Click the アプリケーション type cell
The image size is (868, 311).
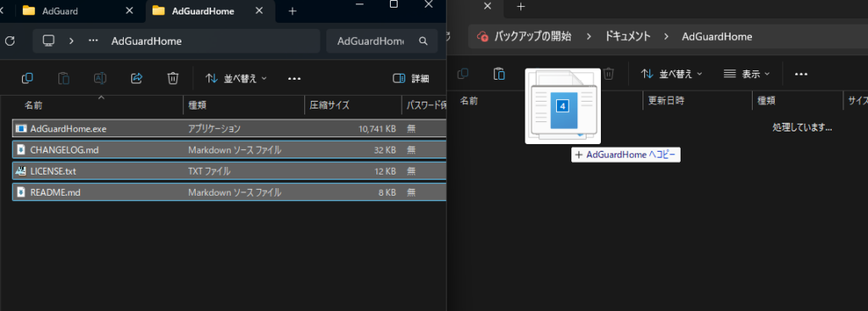[214, 129]
